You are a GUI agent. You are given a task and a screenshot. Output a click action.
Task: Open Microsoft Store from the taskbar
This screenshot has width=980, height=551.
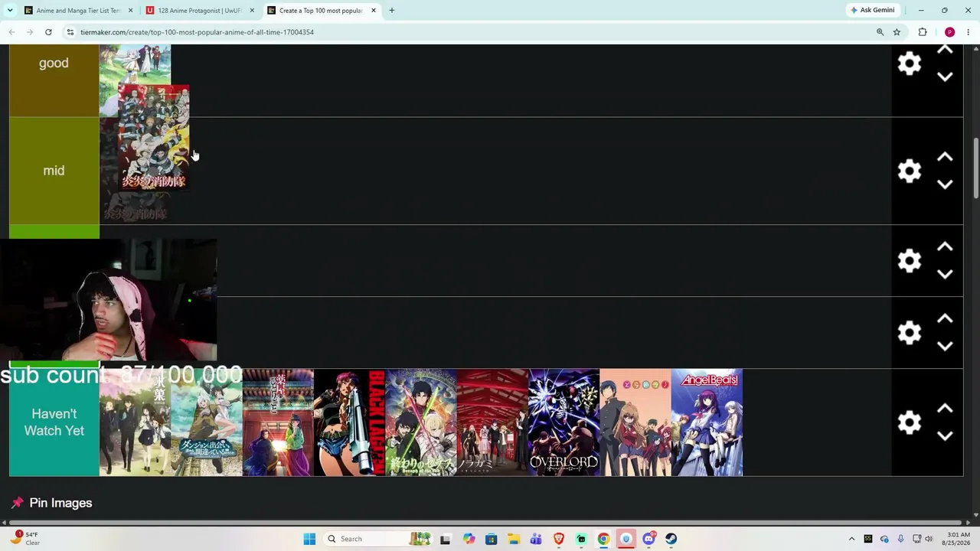coord(491,539)
